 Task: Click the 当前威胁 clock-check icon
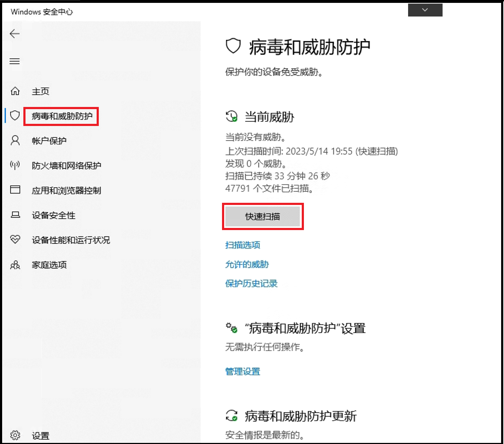(232, 116)
